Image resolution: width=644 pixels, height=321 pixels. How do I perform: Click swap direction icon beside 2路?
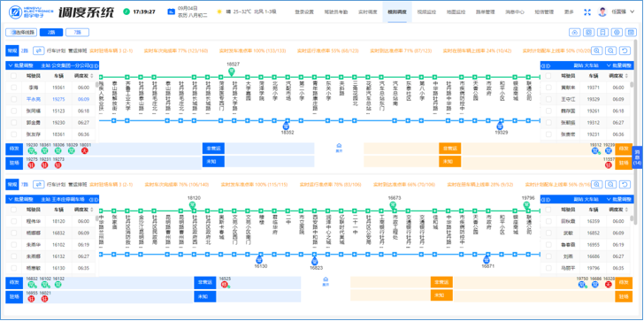point(39,51)
